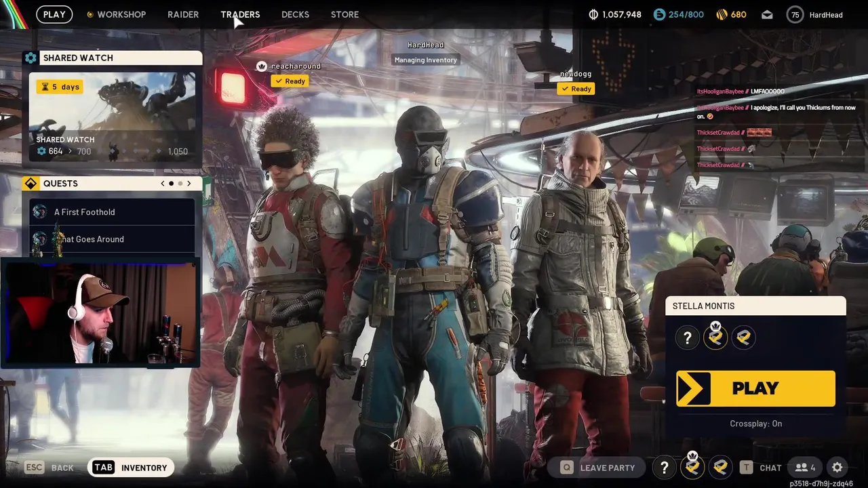Click the crown icon next to reacharound
The image size is (868, 488).
[x=262, y=66]
